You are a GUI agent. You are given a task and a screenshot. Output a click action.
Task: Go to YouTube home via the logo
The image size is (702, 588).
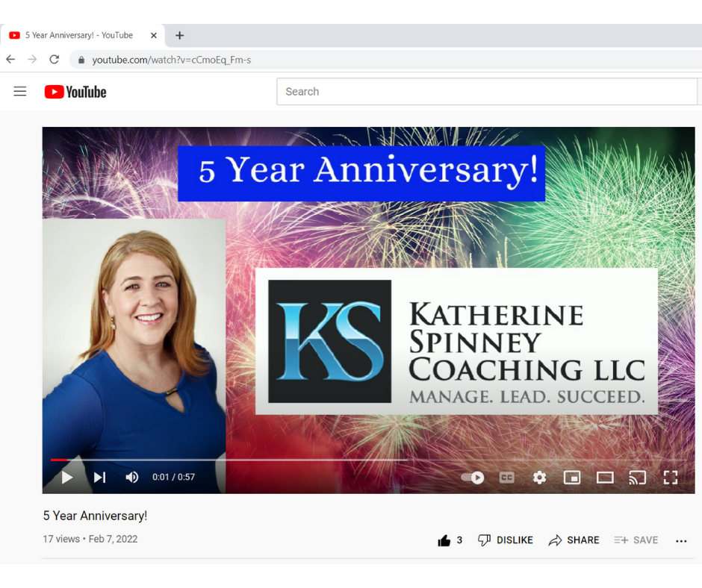(x=75, y=92)
